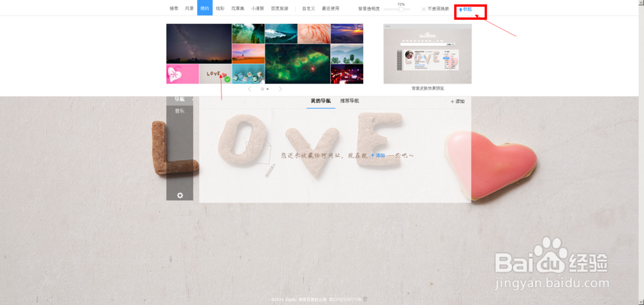Image resolution: width=644 pixels, height=305 pixels.
Task: Open settings gear in the sidebar
Action: point(180,196)
